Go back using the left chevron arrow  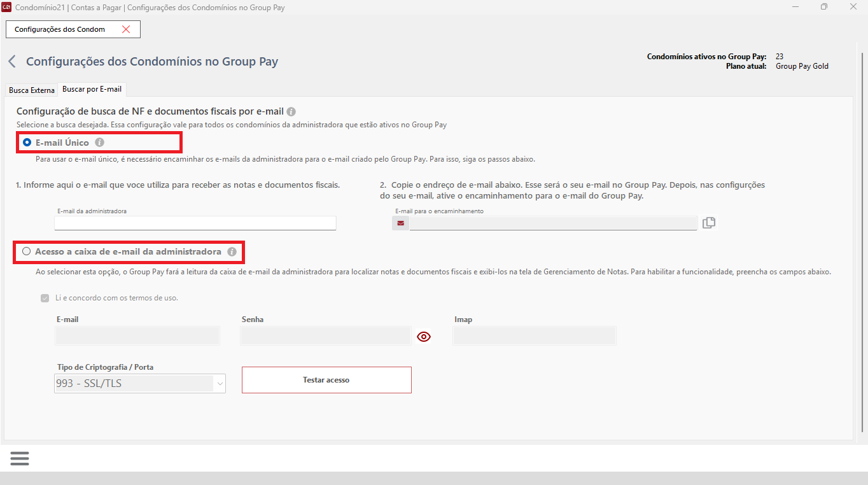tap(11, 62)
